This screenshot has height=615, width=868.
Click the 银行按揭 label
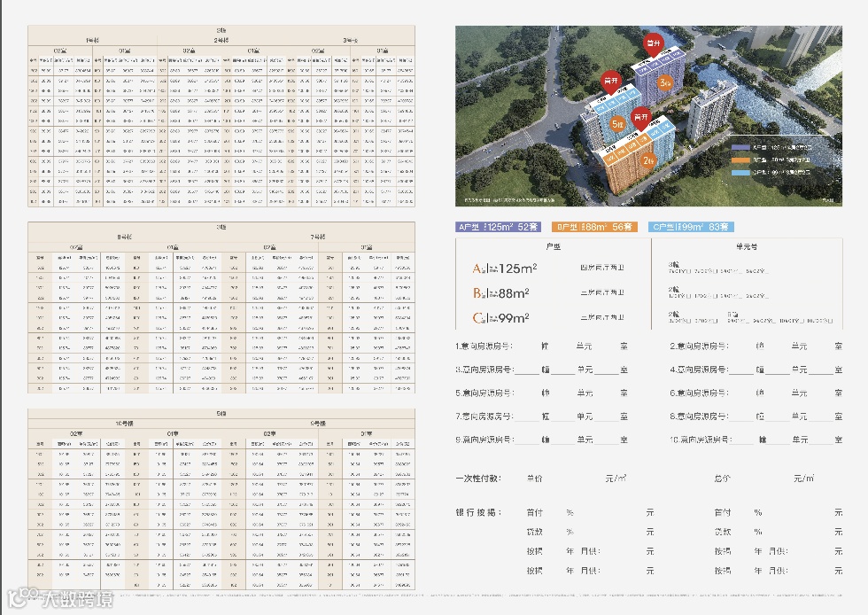pos(478,512)
